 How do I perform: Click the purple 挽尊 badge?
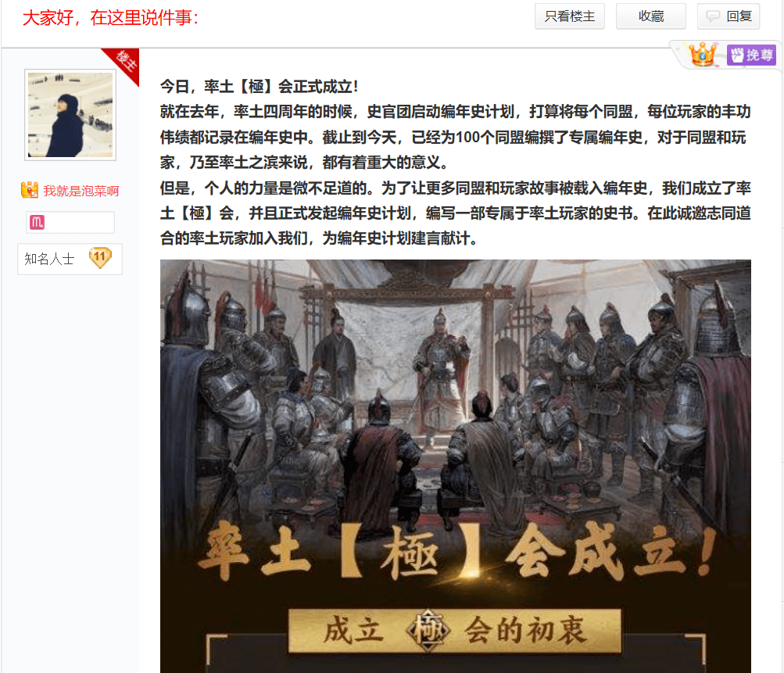click(x=751, y=55)
